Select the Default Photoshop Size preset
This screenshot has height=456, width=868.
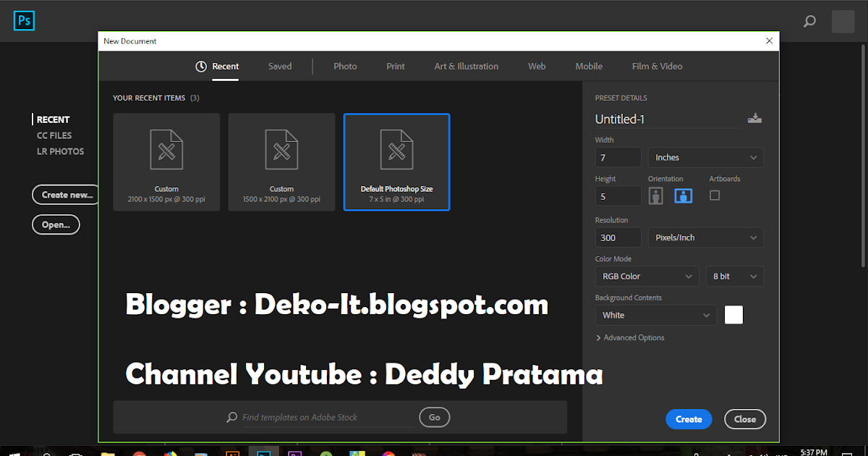(396, 162)
